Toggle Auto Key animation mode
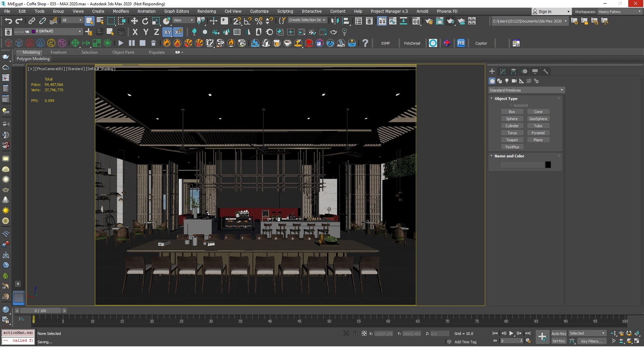This screenshot has width=644, height=349. coord(558,333)
